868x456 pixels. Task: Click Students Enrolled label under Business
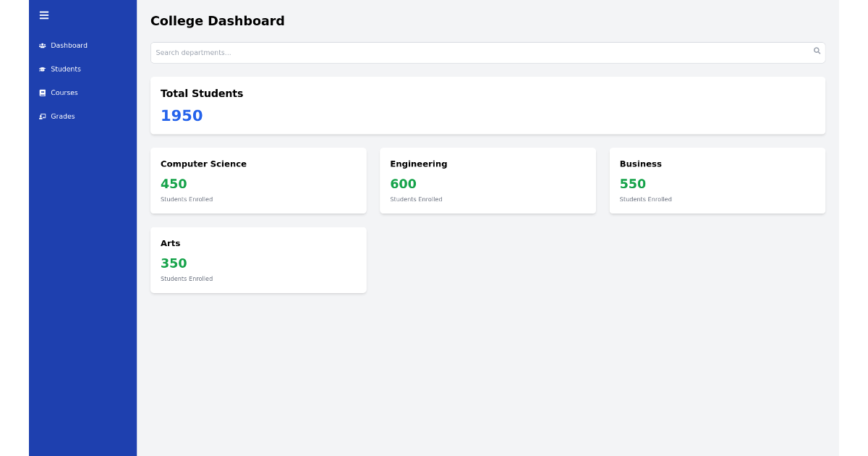pyautogui.click(x=645, y=199)
